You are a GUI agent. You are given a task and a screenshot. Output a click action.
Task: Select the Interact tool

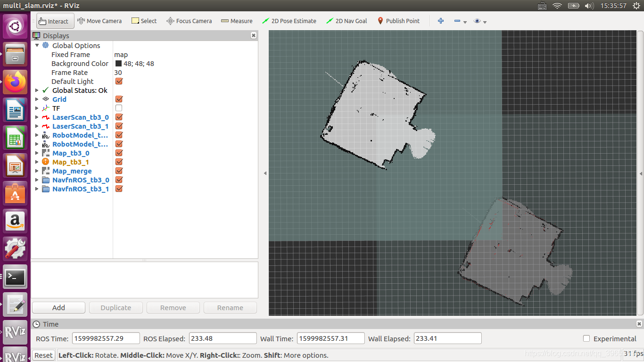click(x=55, y=21)
